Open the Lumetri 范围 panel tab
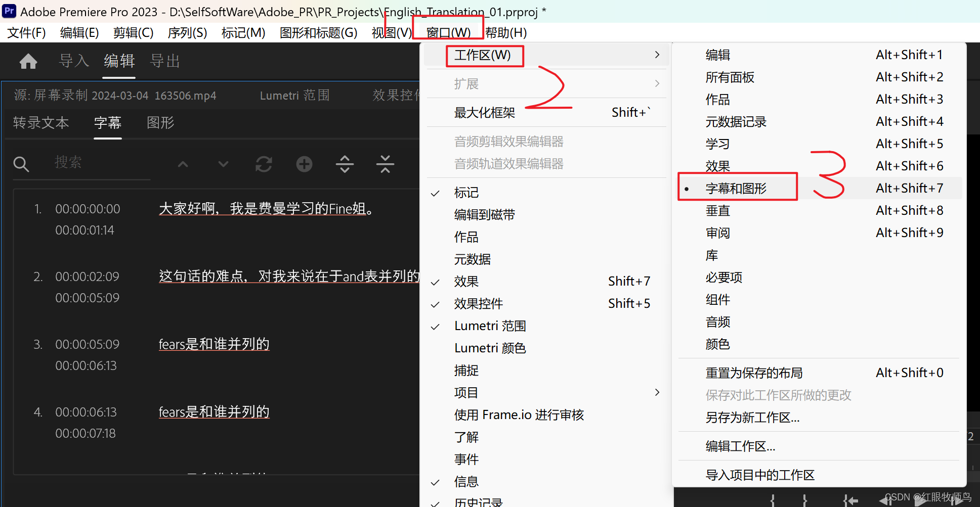Image resolution: width=980 pixels, height=507 pixels. coord(294,96)
